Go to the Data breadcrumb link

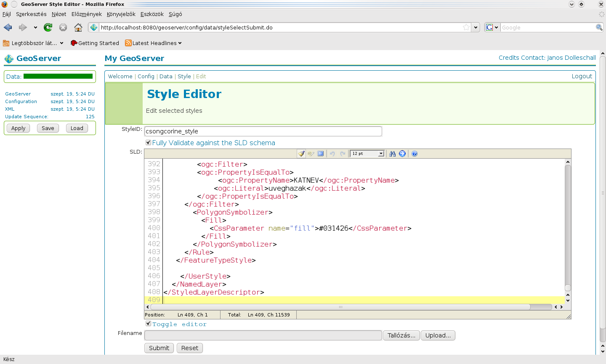tap(166, 76)
